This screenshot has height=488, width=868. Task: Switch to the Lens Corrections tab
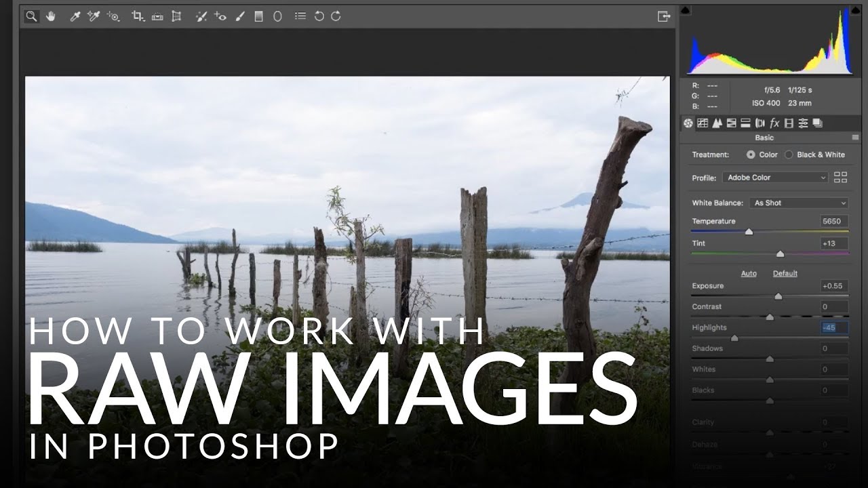[x=759, y=123]
